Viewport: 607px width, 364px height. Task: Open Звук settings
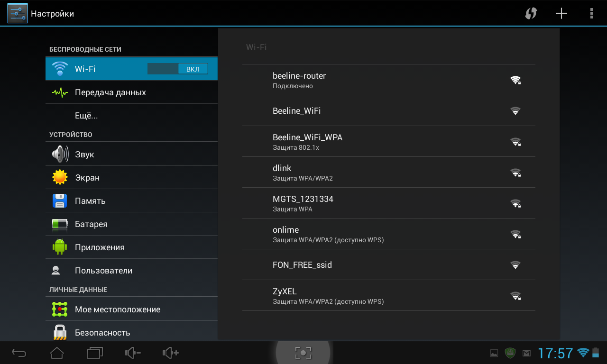(x=131, y=155)
